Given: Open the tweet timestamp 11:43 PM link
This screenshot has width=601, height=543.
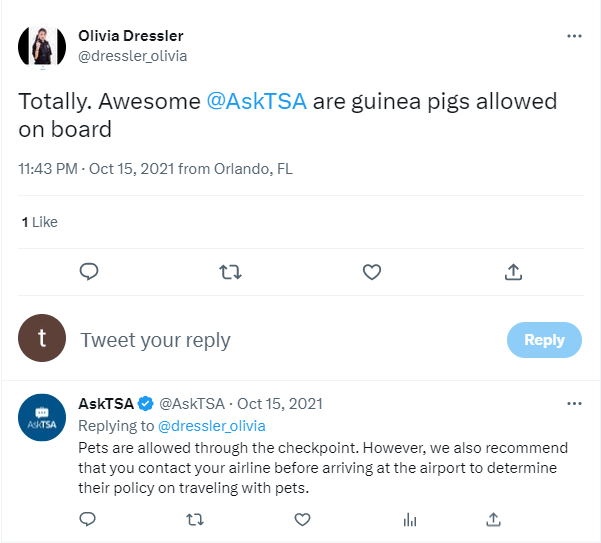Looking at the screenshot, I should tap(48, 168).
